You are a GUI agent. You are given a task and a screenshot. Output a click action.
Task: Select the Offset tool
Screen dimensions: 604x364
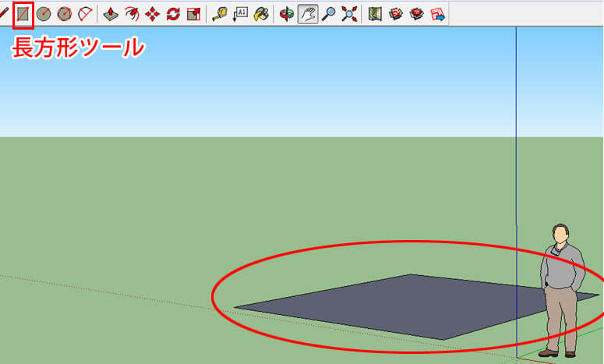132,15
